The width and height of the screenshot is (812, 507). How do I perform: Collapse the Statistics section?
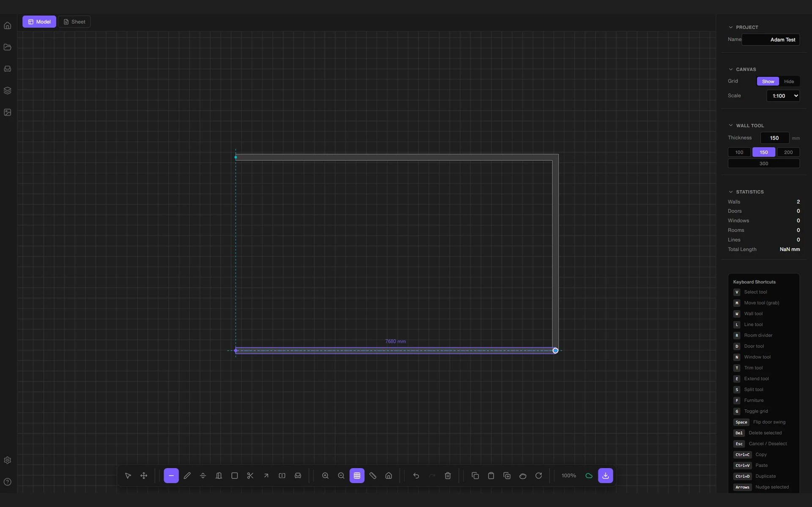[x=731, y=192]
